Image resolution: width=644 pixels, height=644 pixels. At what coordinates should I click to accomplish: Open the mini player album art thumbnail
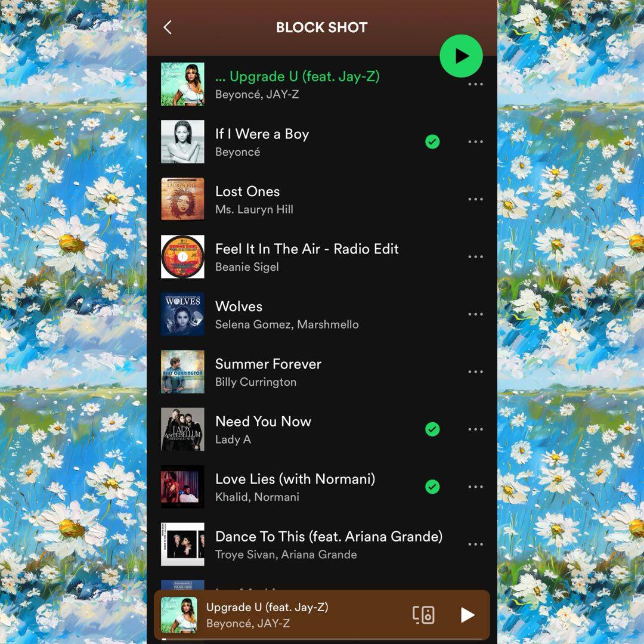click(179, 615)
